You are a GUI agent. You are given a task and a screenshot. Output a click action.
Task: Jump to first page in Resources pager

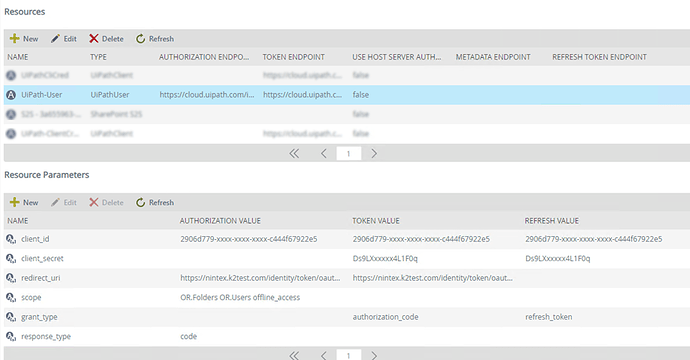(x=294, y=153)
